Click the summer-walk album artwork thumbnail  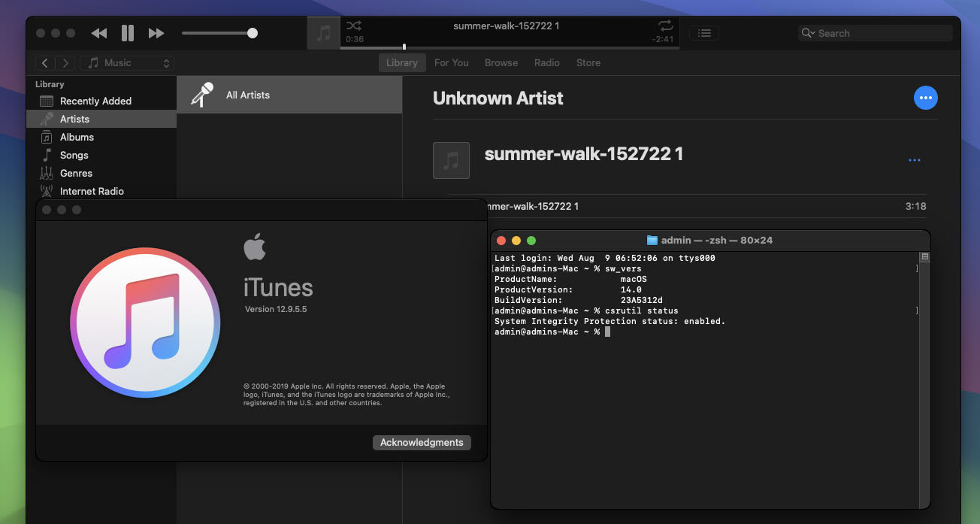pyautogui.click(x=451, y=160)
